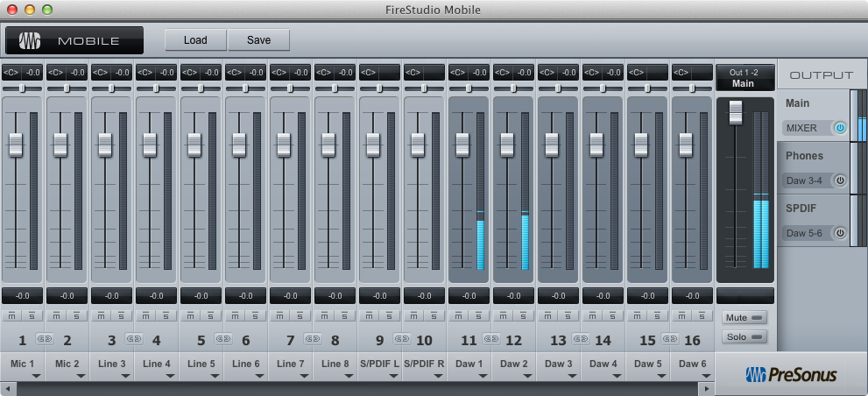Image resolution: width=868 pixels, height=396 pixels.
Task: Click the channel 16 pan slider knob
Action: click(x=692, y=88)
